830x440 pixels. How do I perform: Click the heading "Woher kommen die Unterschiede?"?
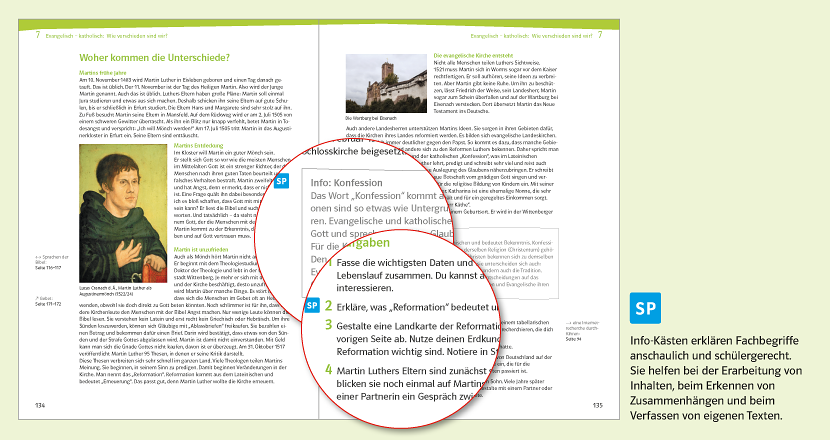[x=155, y=58]
